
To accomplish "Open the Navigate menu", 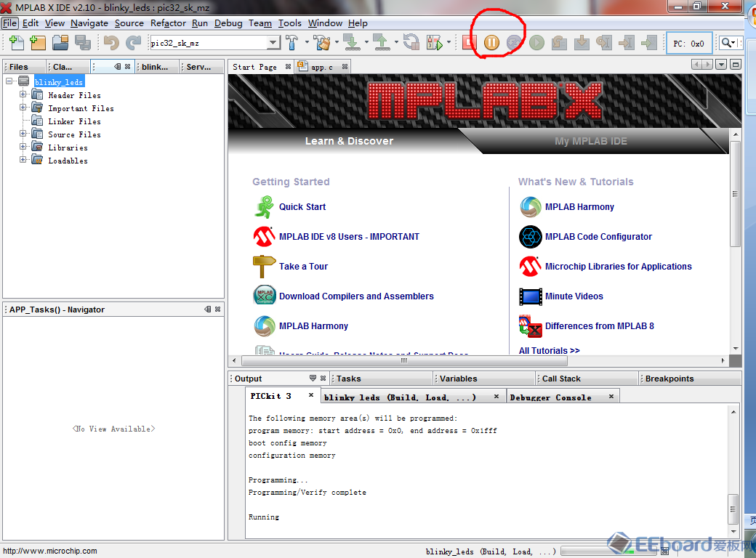I will (89, 23).
